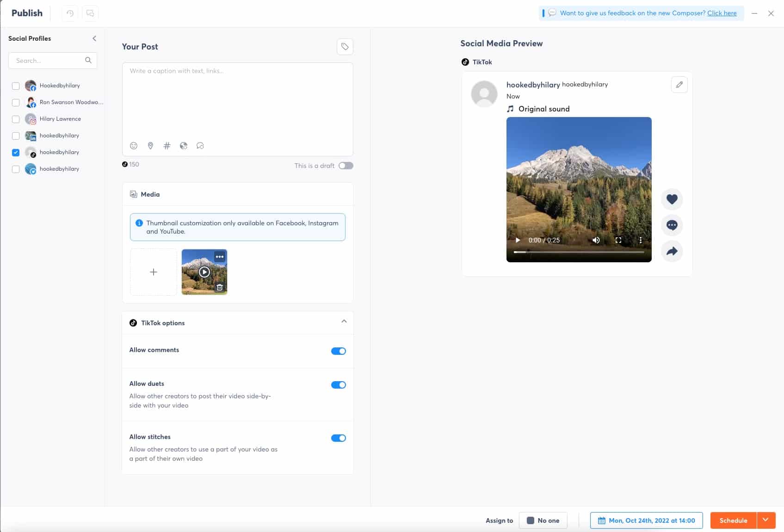Click the globe icon in caption toolbar

coord(184,146)
